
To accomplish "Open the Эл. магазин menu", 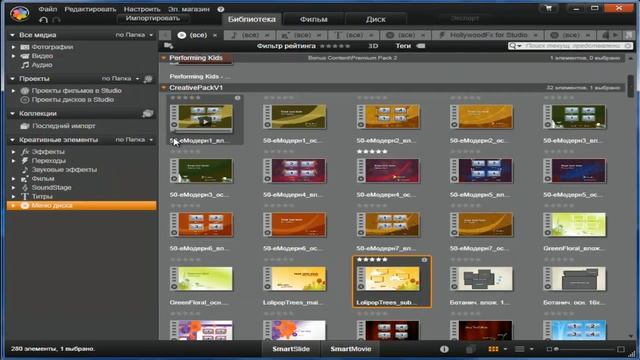I will [189, 9].
